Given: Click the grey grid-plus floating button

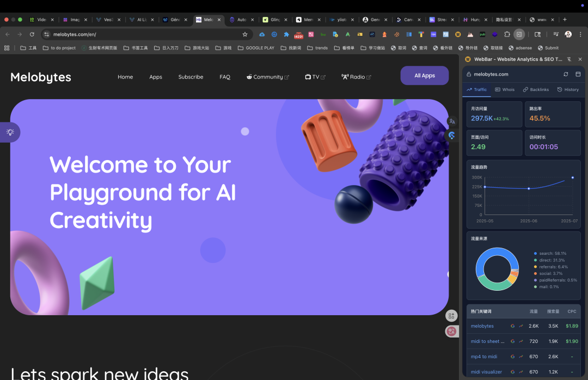Looking at the screenshot, I should tap(451, 316).
